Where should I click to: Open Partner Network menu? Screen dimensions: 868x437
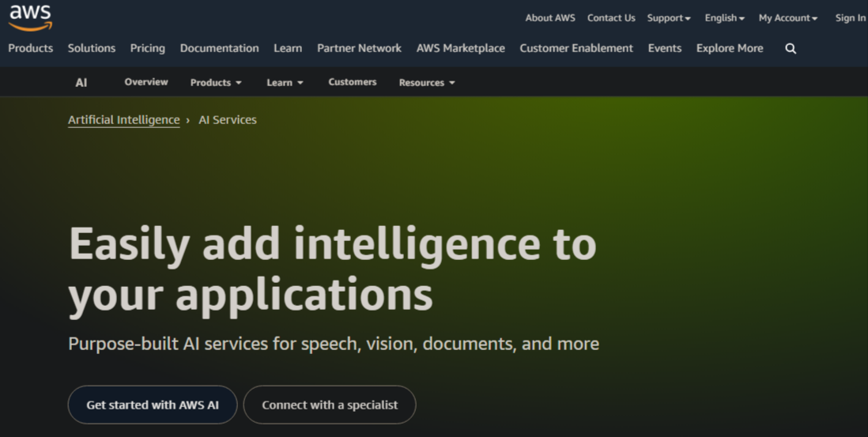359,48
